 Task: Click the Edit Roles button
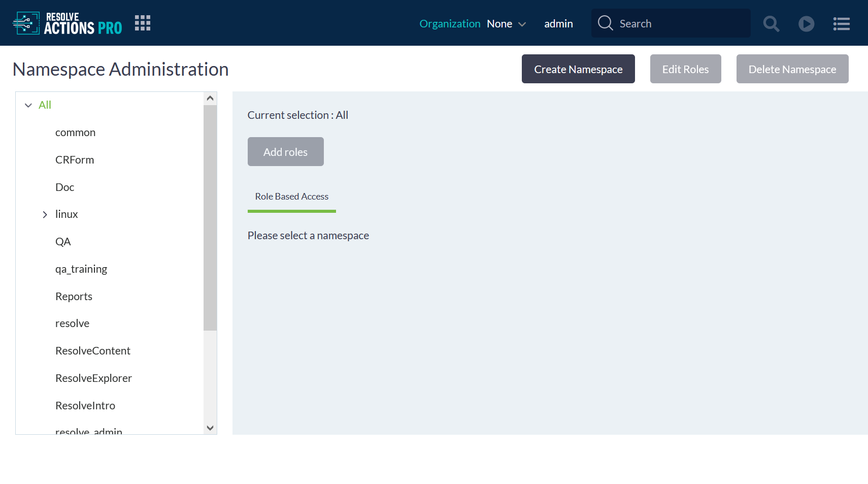(685, 69)
